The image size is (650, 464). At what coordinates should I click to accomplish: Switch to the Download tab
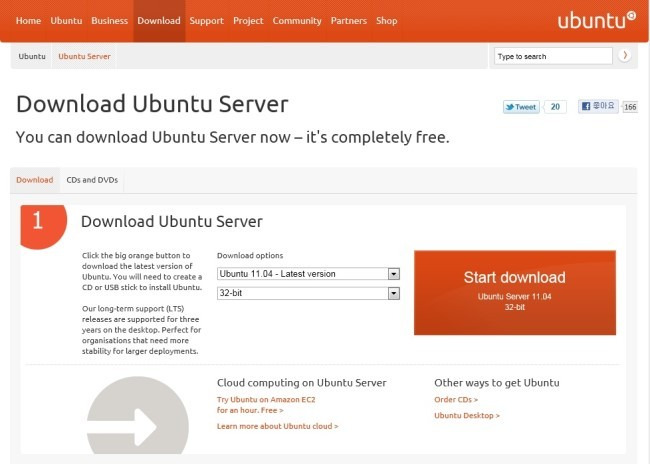coord(35,180)
